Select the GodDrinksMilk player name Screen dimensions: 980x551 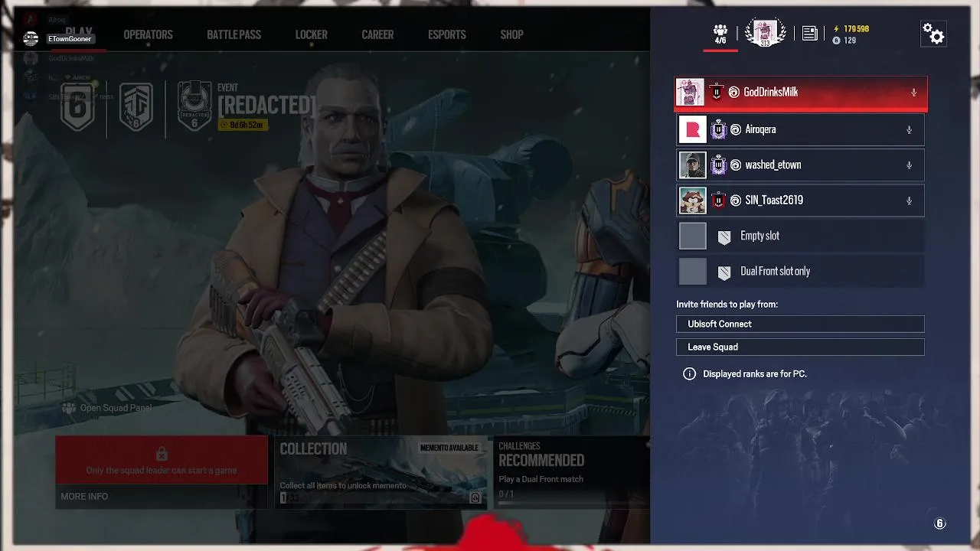click(x=771, y=92)
